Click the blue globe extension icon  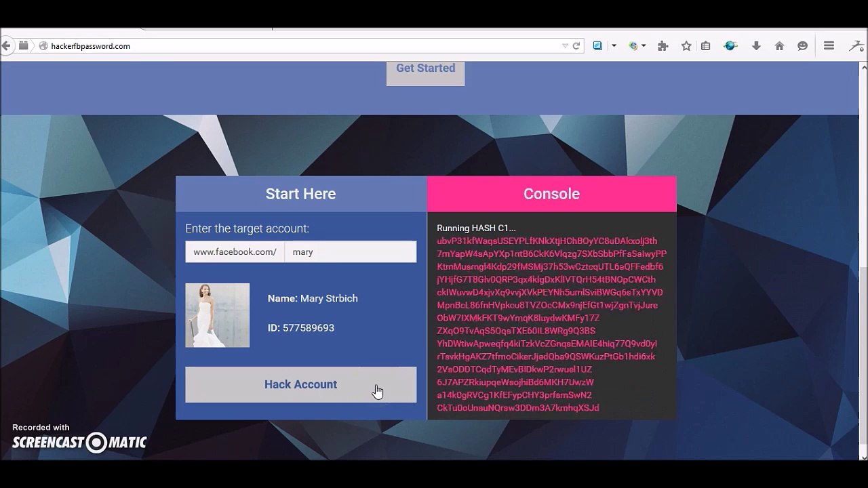click(730, 46)
